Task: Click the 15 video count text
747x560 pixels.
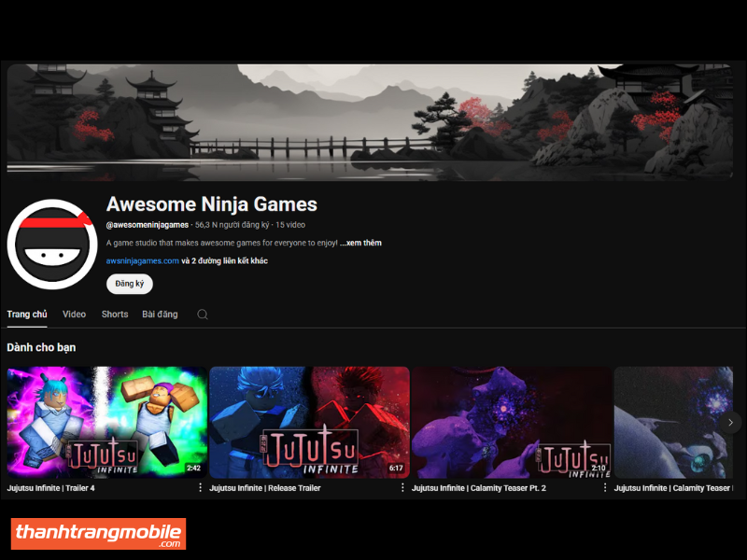Action: 290,225
